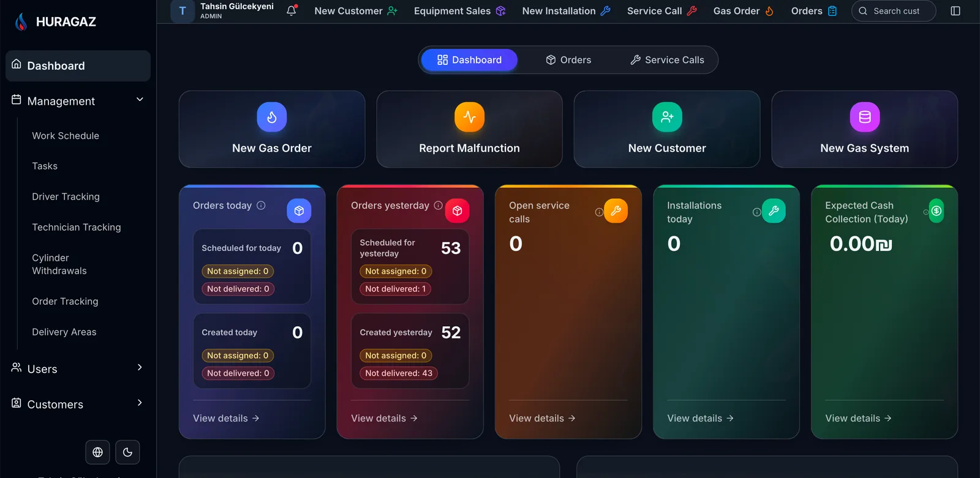980x478 pixels.
Task: Switch theme with the moon icon
Action: click(x=127, y=452)
